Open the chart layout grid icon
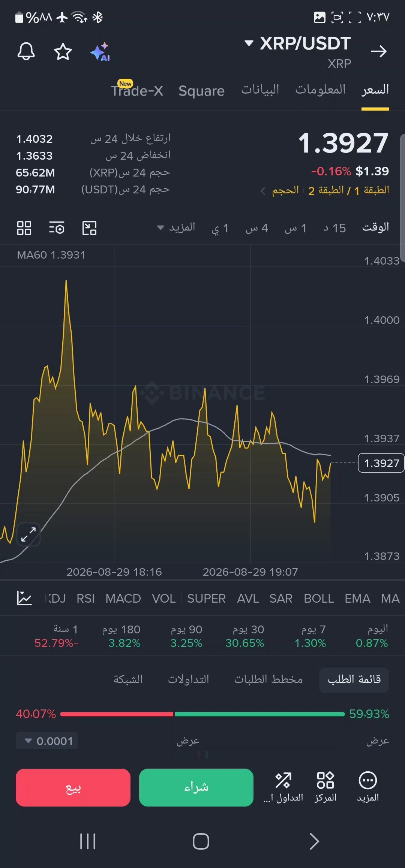 [24, 228]
